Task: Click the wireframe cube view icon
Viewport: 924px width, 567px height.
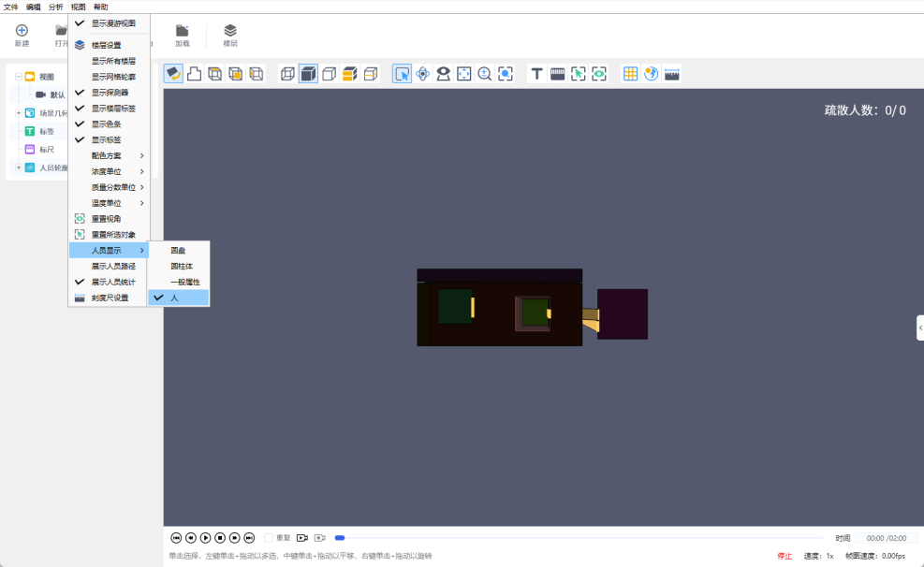Action: click(287, 74)
